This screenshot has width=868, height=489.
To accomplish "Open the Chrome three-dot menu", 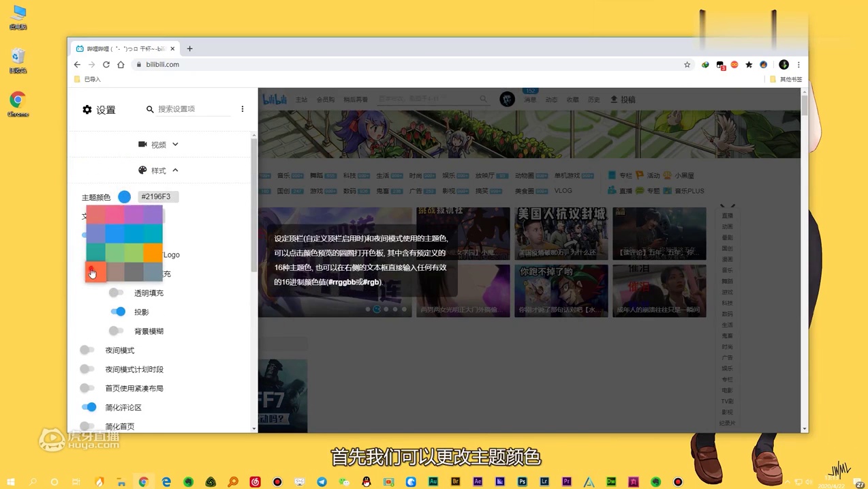I will 799,65.
